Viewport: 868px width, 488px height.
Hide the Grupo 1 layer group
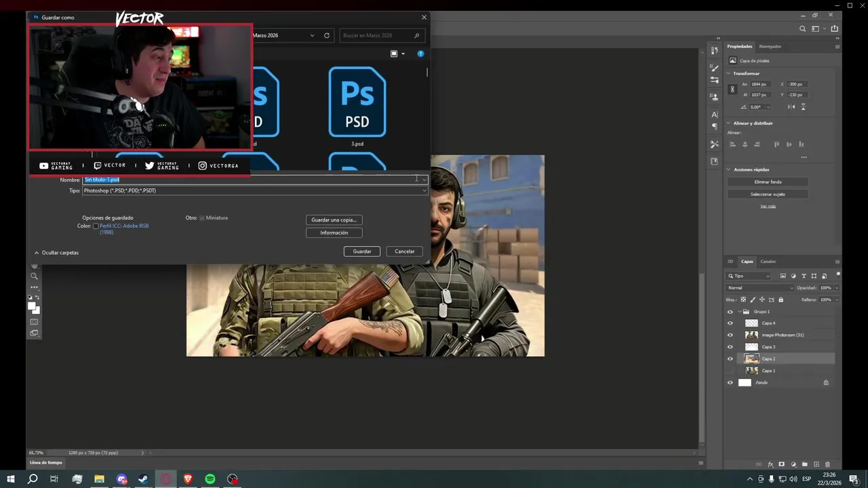pos(730,312)
